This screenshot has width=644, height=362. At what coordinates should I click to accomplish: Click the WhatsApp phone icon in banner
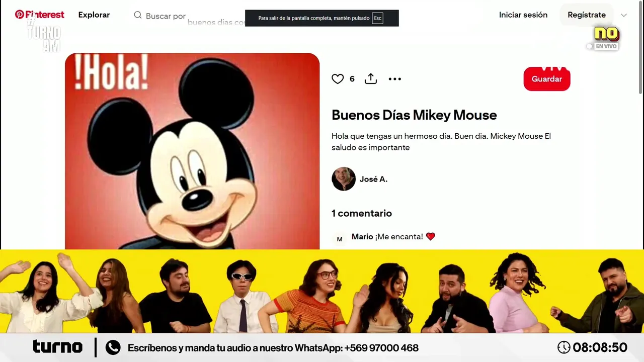[x=113, y=347]
